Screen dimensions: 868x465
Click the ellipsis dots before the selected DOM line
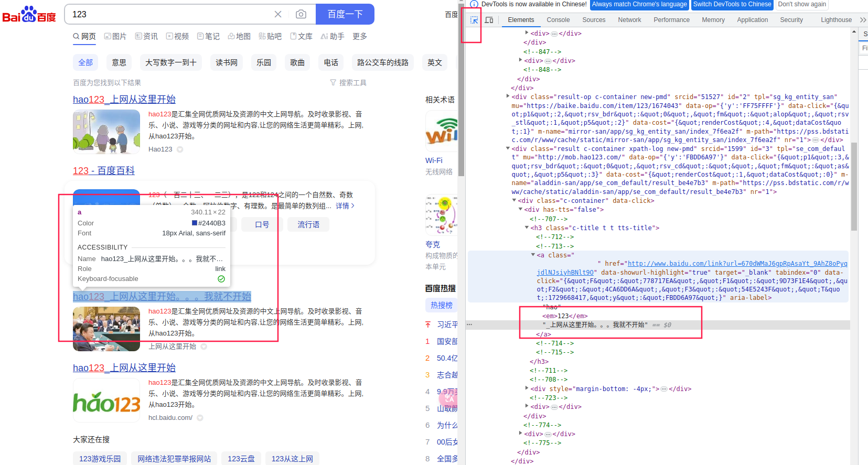pyautogui.click(x=469, y=325)
